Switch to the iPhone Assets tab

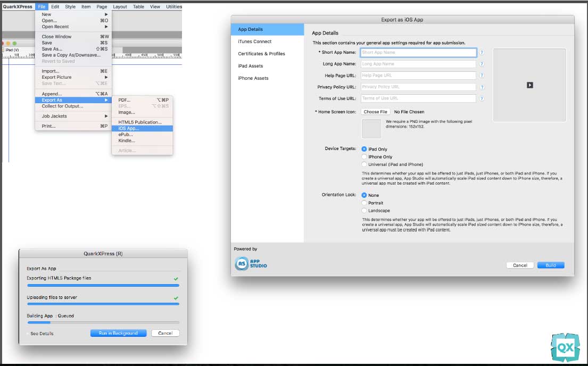pyautogui.click(x=267, y=78)
